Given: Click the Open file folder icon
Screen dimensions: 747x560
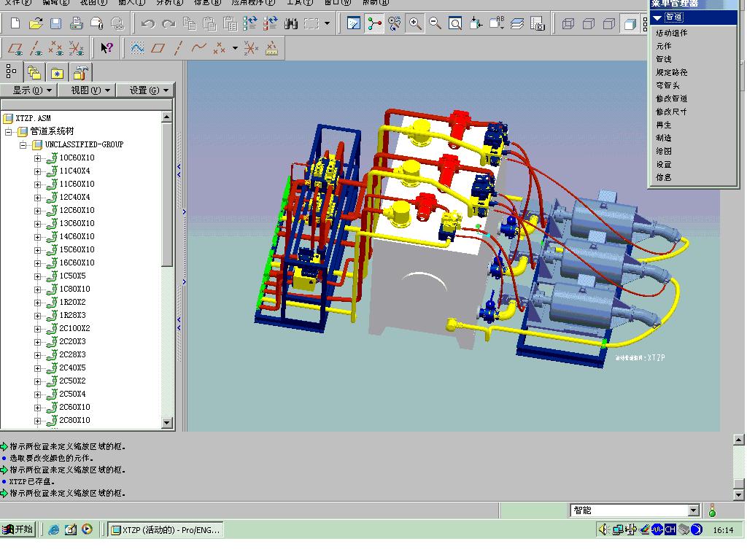Looking at the screenshot, I should coord(35,24).
